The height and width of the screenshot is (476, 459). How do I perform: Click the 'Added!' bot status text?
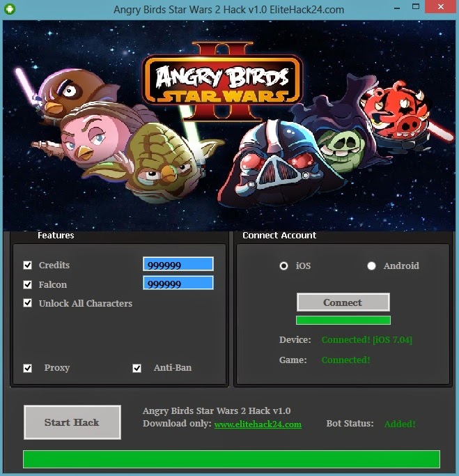coord(400,424)
